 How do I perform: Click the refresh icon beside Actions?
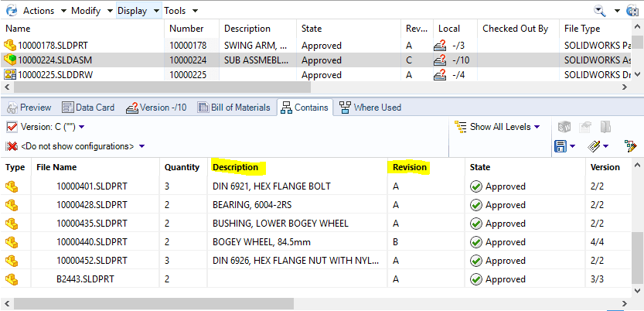[11, 11]
